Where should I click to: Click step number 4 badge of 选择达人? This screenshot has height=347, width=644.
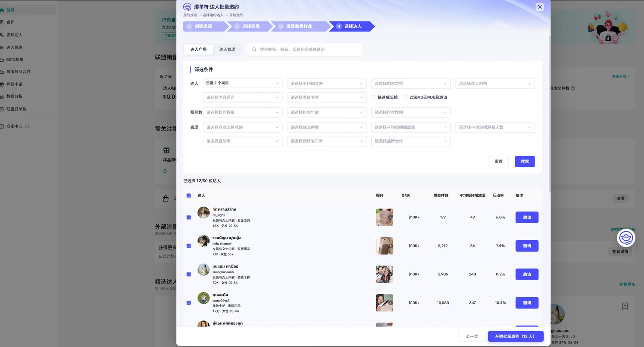(339, 26)
